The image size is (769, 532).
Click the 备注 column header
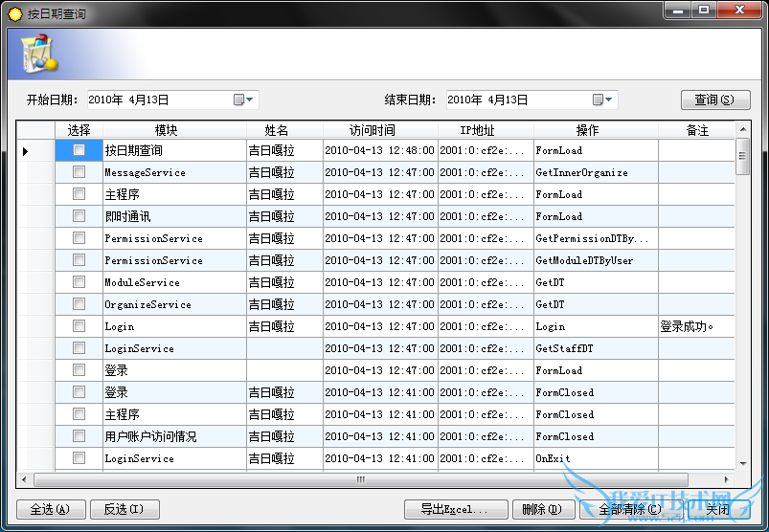(696, 130)
